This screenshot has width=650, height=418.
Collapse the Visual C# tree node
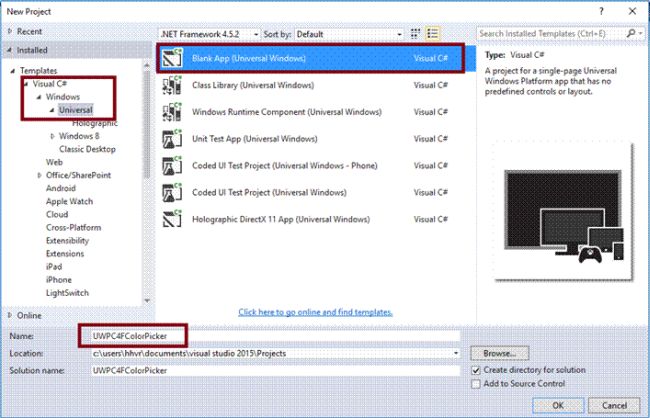(x=26, y=84)
